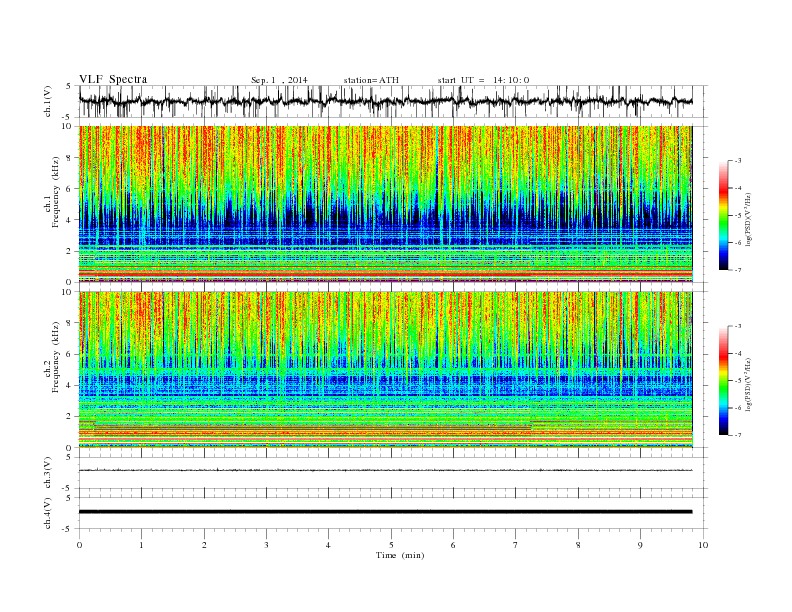
Task: Click the 7 minute tick label on Time axis
Action: point(516,545)
